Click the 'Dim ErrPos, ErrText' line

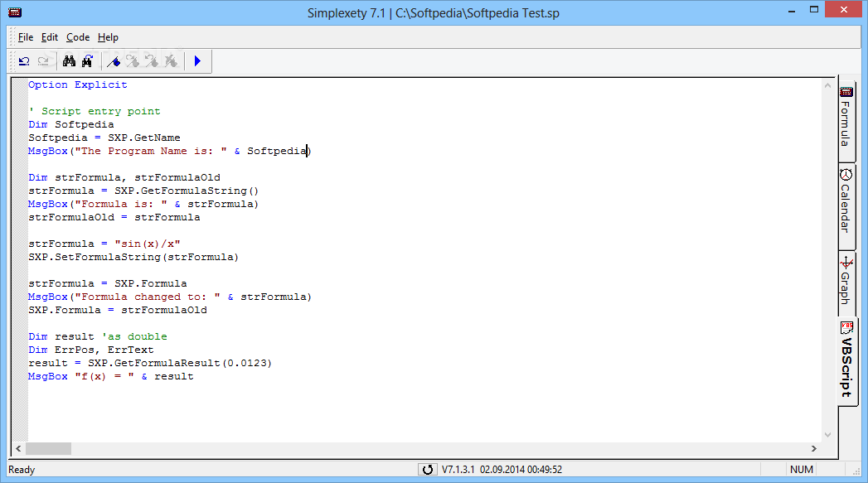coord(91,350)
